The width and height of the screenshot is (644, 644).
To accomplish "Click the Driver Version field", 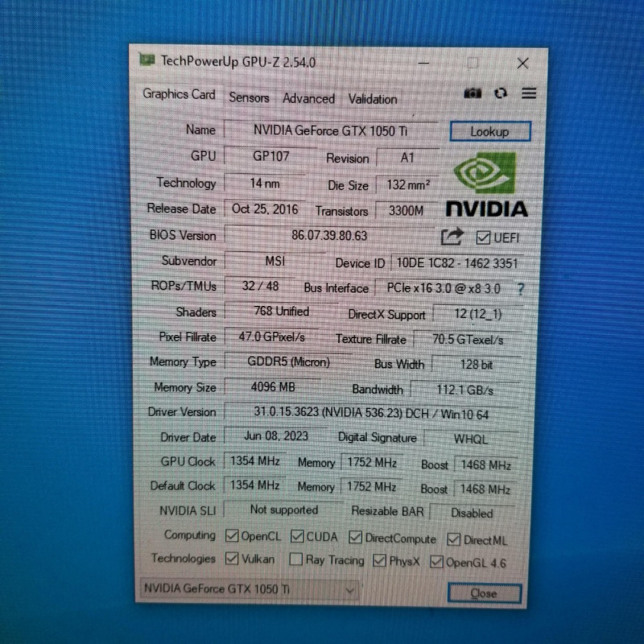I will [x=371, y=414].
